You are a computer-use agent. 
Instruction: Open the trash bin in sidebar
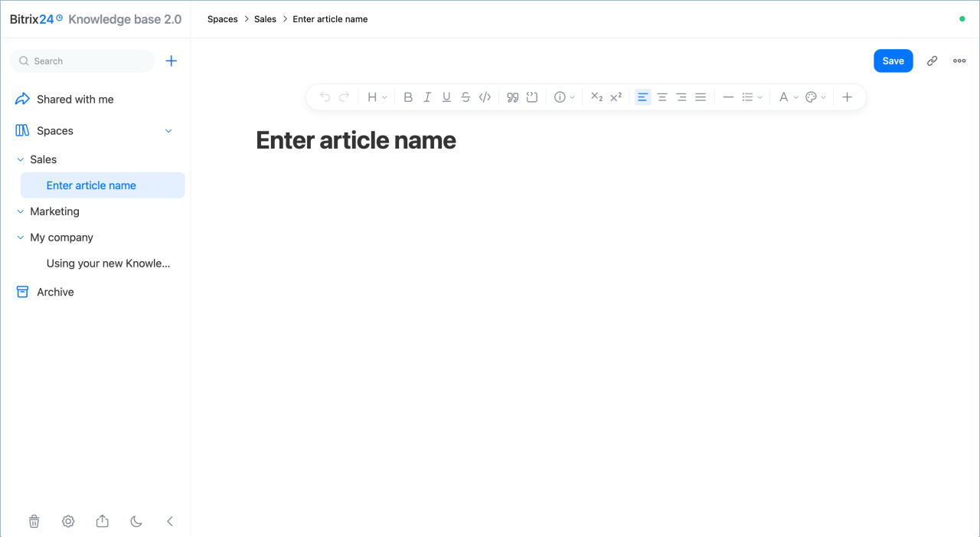[x=34, y=522]
